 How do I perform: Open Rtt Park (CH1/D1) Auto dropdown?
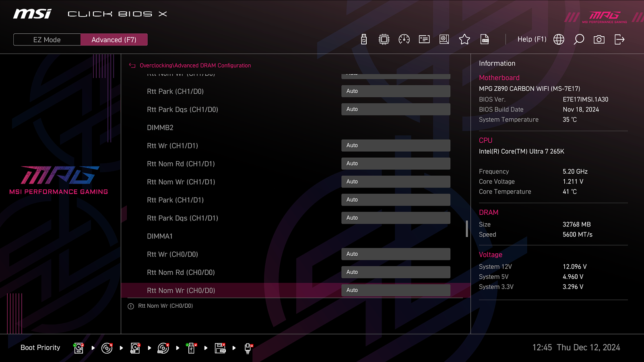tap(396, 200)
